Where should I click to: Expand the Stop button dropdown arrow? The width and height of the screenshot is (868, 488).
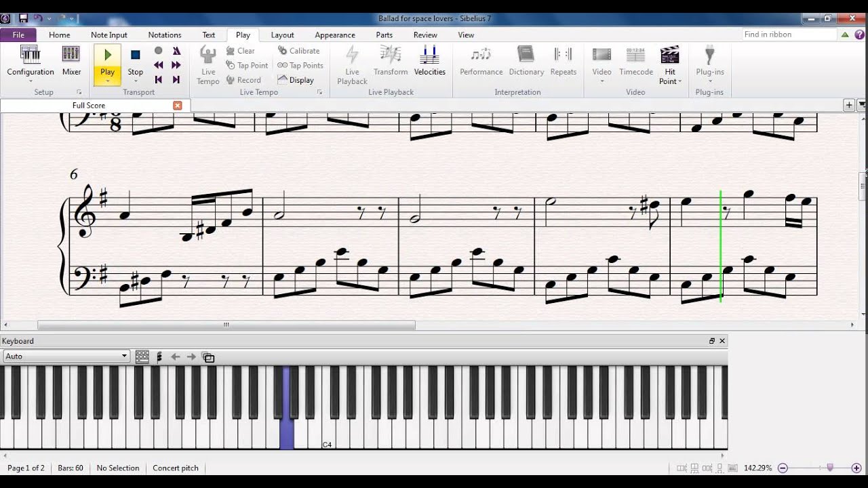point(136,81)
